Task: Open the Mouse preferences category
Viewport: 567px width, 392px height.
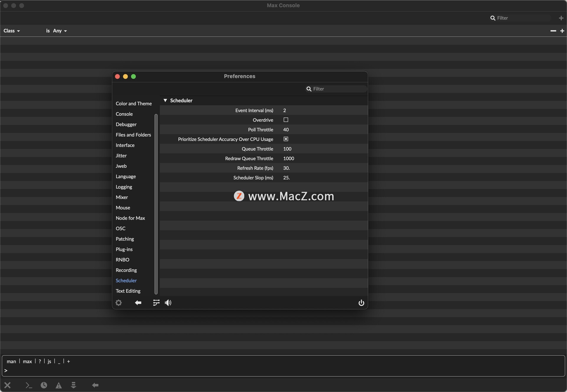Action: 123,208
